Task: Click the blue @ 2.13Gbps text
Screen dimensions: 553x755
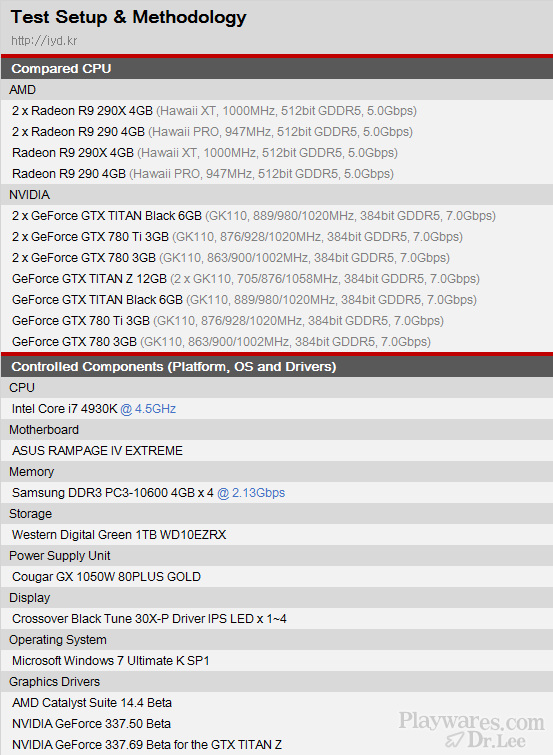Action: click(251, 493)
